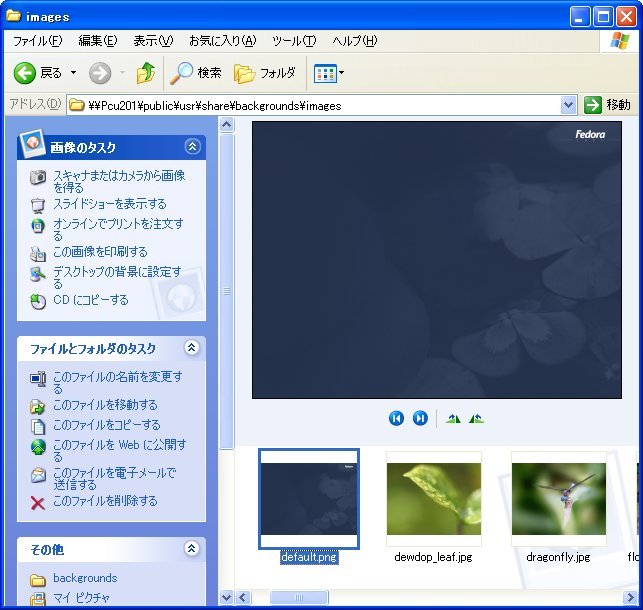Click task pane scrollbar up arrow
643x610 pixels.
point(226,124)
